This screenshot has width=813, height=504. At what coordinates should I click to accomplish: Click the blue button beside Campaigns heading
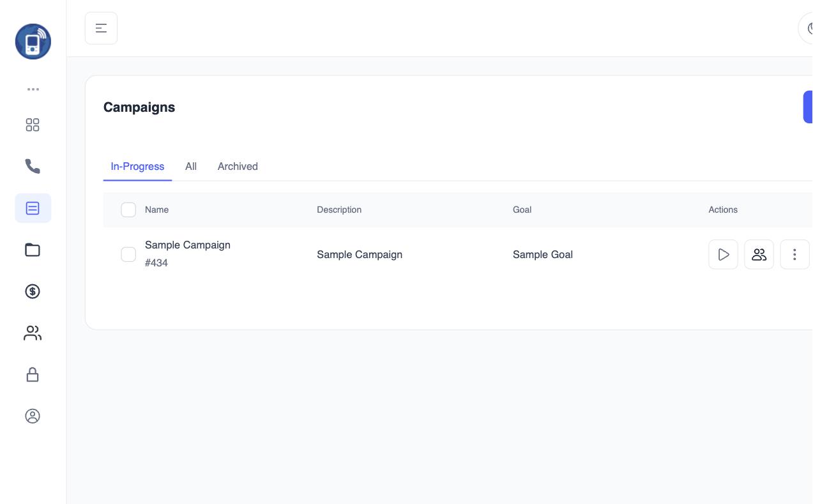click(808, 107)
